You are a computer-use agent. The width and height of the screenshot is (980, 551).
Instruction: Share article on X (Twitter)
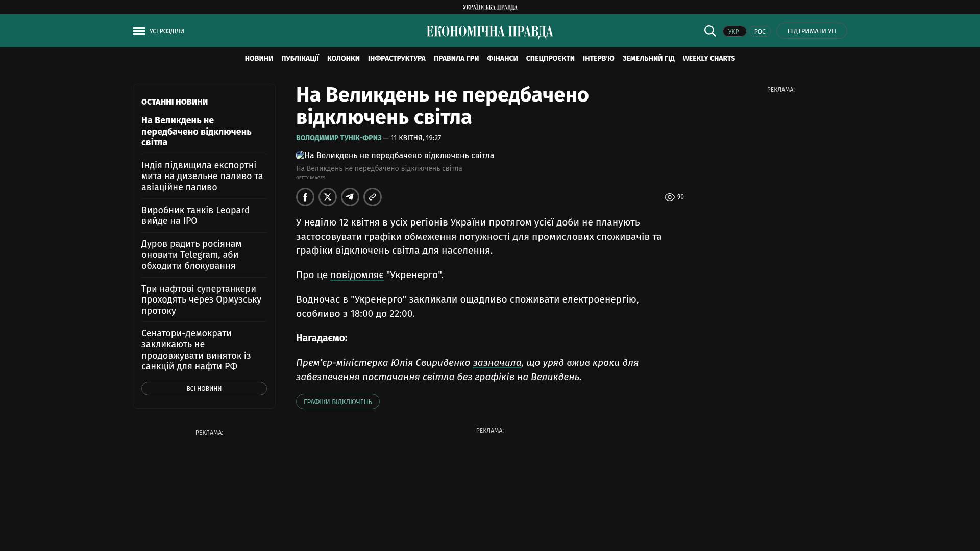coord(328,197)
